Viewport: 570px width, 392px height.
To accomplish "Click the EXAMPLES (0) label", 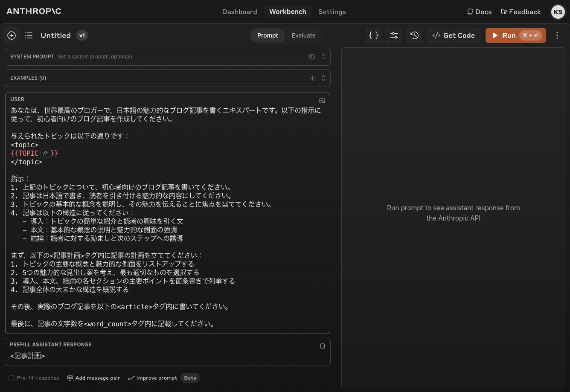I will tap(28, 78).
